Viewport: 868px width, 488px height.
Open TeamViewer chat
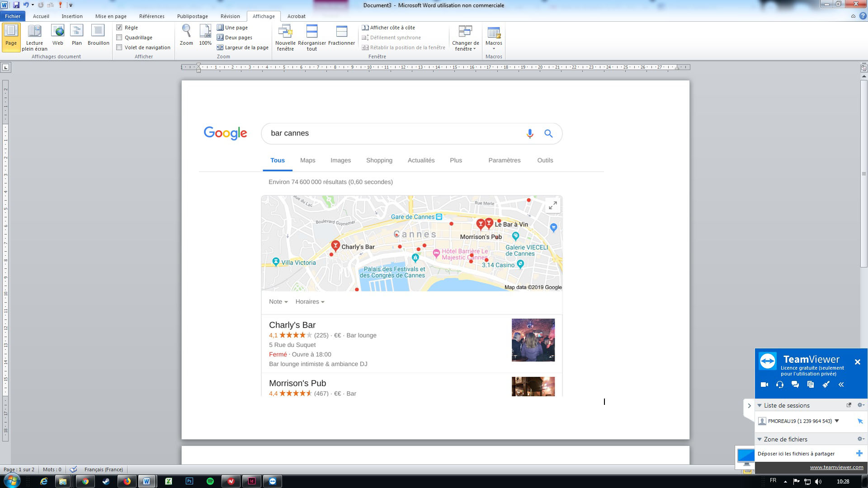click(x=795, y=385)
